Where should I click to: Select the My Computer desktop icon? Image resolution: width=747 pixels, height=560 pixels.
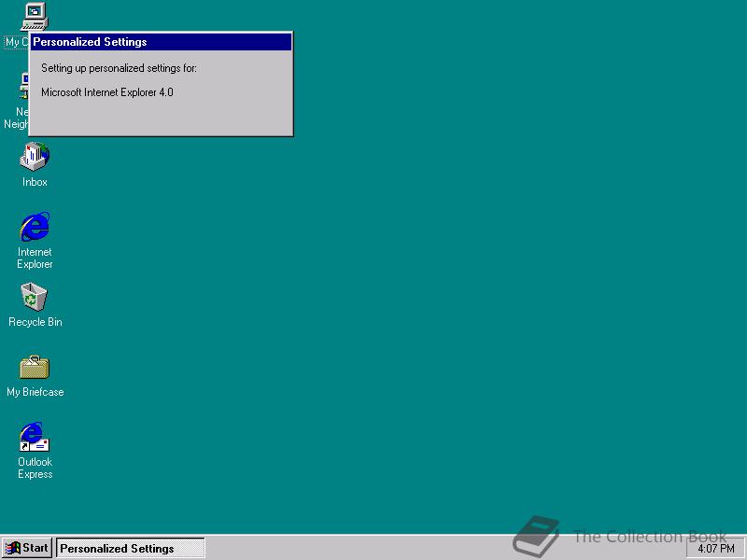(35, 17)
